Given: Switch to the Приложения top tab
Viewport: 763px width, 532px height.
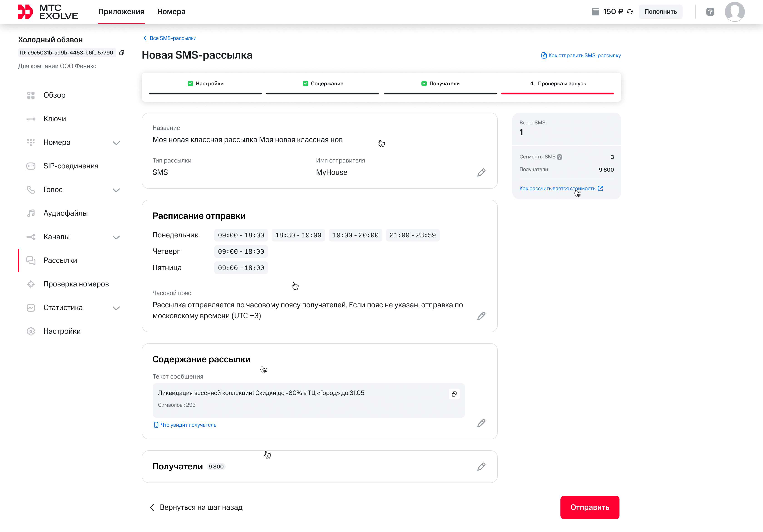Looking at the screenshot, I should [x=121, y=12].
